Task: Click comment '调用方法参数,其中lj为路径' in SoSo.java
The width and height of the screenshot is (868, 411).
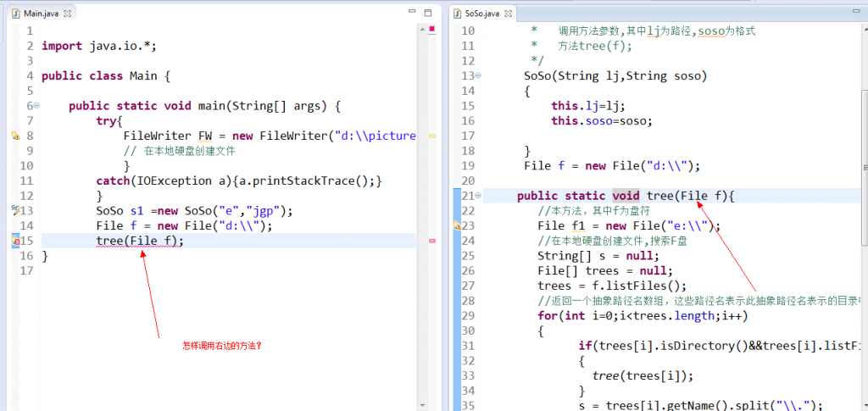Action: (657, 31)
